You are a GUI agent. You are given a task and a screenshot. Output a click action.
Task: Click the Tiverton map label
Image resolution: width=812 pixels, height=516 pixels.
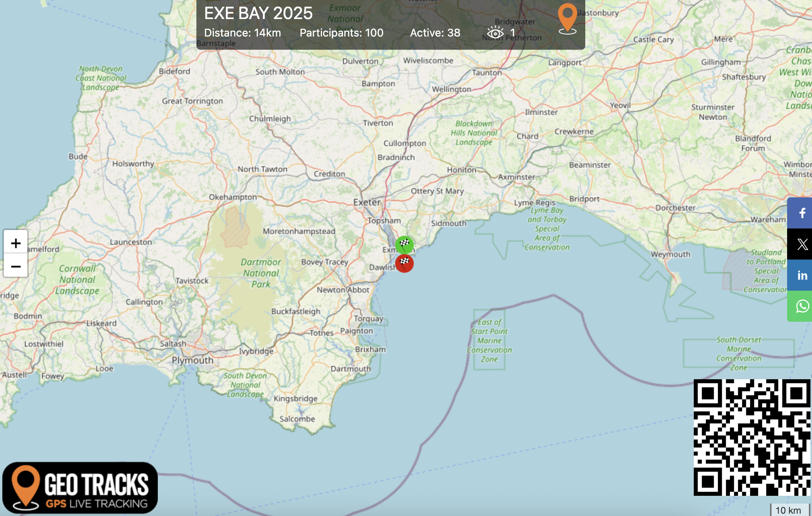[x=378, y=123]
